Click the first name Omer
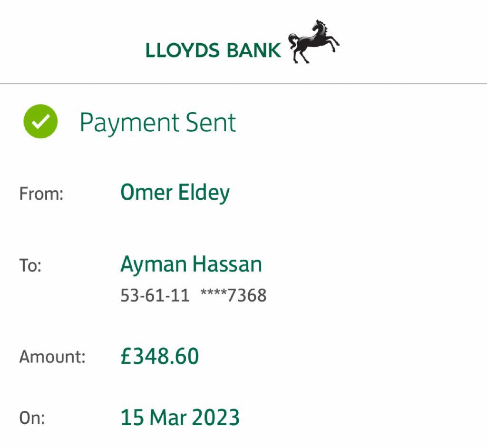Screen dimensions: 487x448 (146, 193)
